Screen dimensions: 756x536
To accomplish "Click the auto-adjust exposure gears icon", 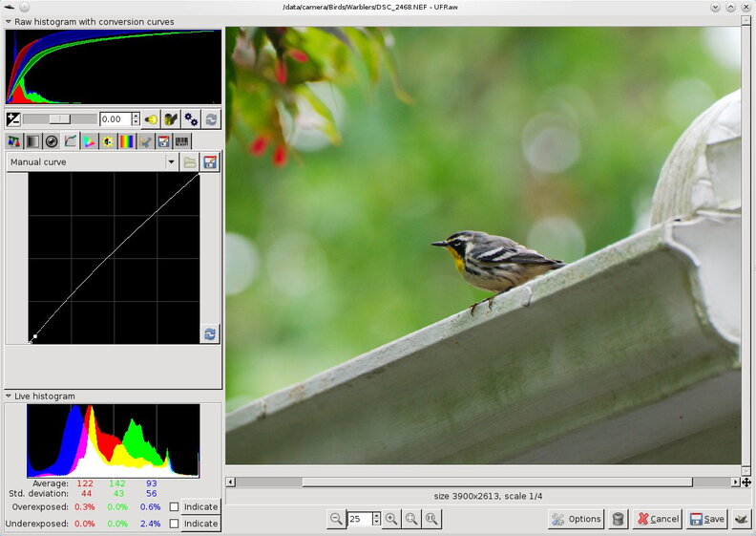I will pos(191,119).
